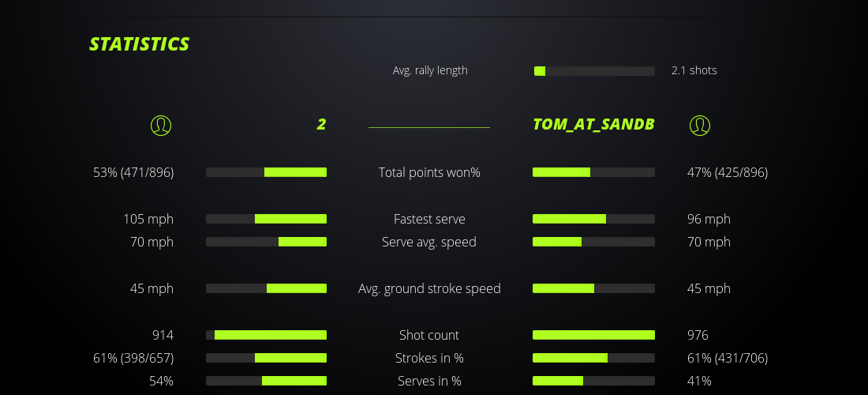Click the Total points won% label

pos(429,172)
